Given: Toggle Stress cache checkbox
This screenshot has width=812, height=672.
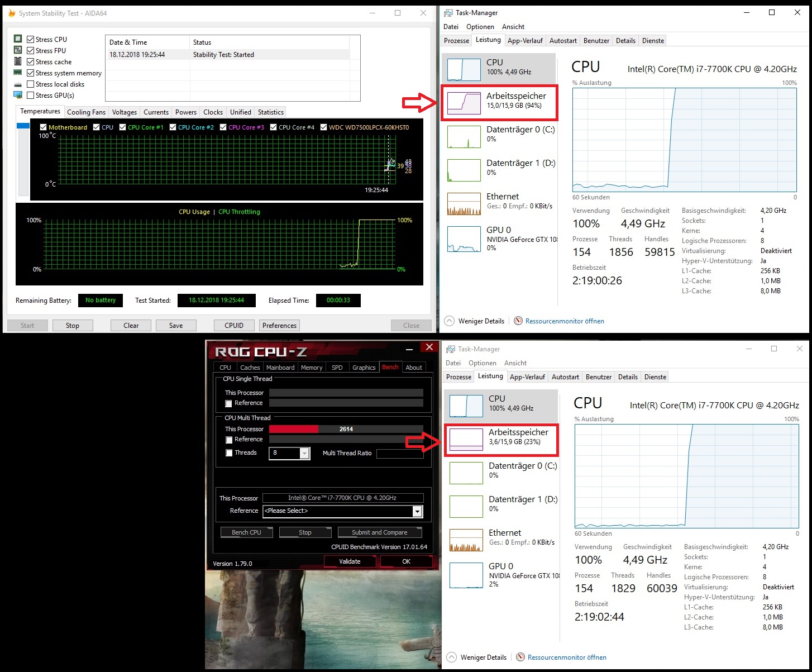Looking at the screenshot, I should pyautogui.click(x=31, y=61).
